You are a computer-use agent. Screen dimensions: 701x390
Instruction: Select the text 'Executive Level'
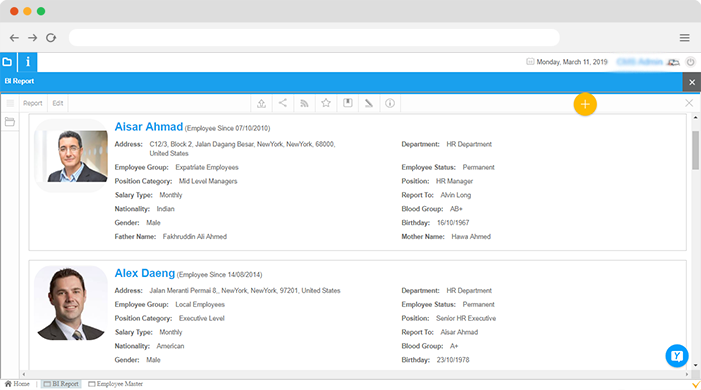pos(202,318)
